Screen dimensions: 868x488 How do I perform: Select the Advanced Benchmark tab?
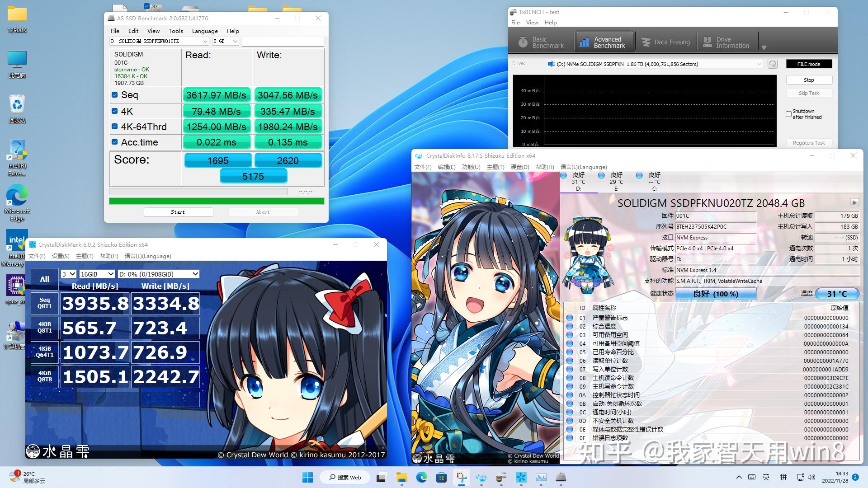click(604, 42)
